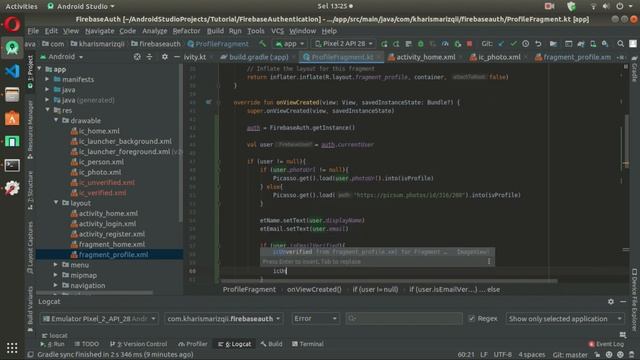Click the Git: master branch status widget
The image size is (640, 360).
click(570, 354)
